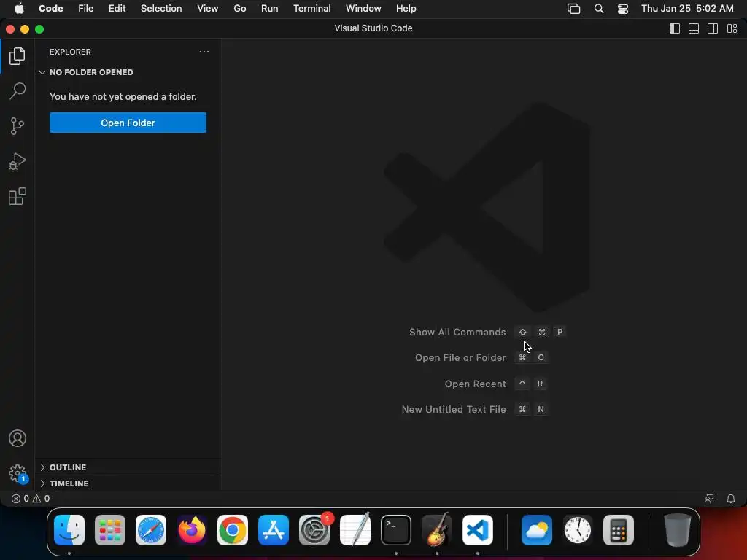This screenshot has height=560, width=747.
Task: Open Terminal from the Dock
Action: (396, 530)
